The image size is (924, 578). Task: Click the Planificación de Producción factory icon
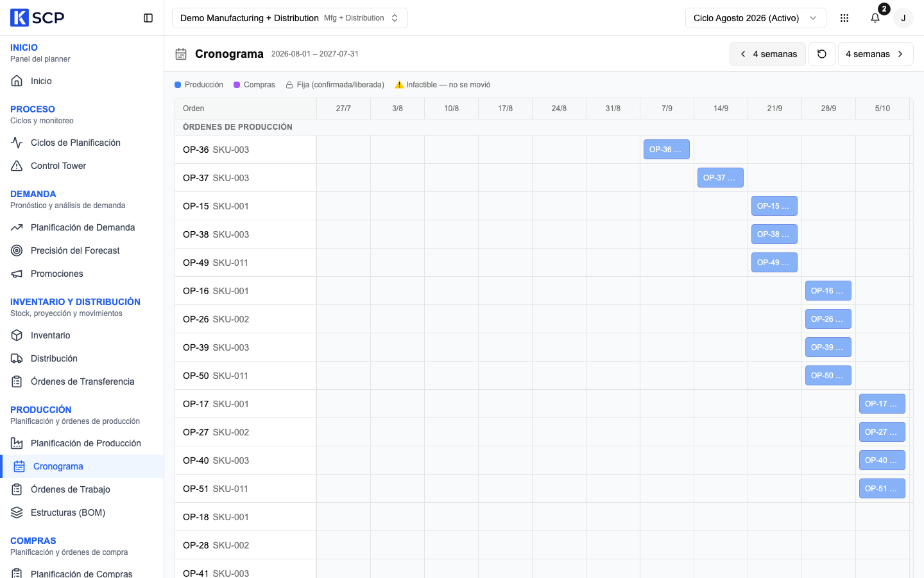click(x=17, y=443)
